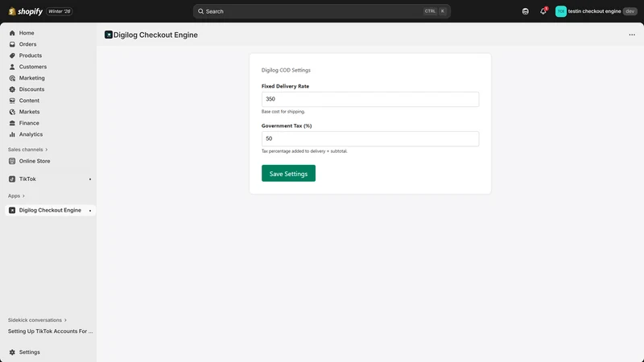Viewport: 644px width, 362px height.
Task: Navigate to Markets
Action: coord(29,112)
